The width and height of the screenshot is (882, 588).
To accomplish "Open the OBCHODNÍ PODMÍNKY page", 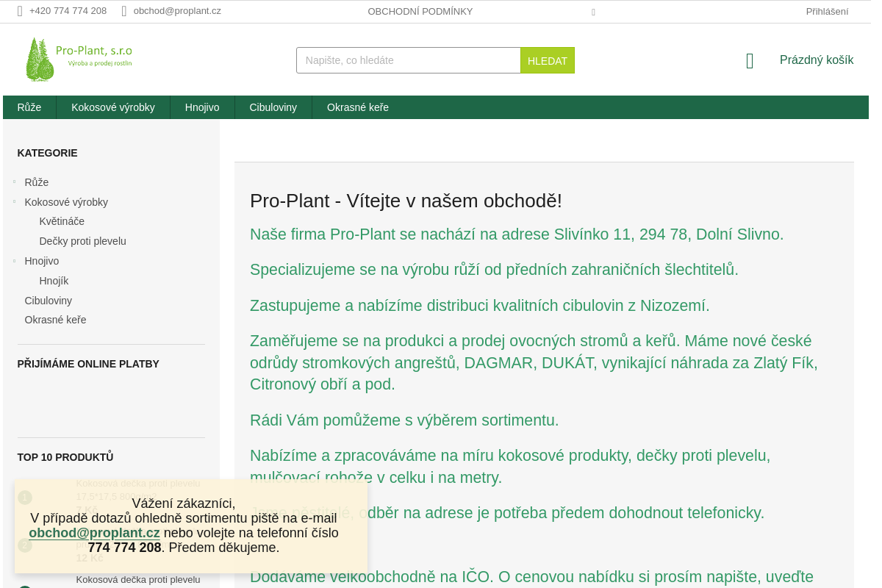I will tap(420, 12).
